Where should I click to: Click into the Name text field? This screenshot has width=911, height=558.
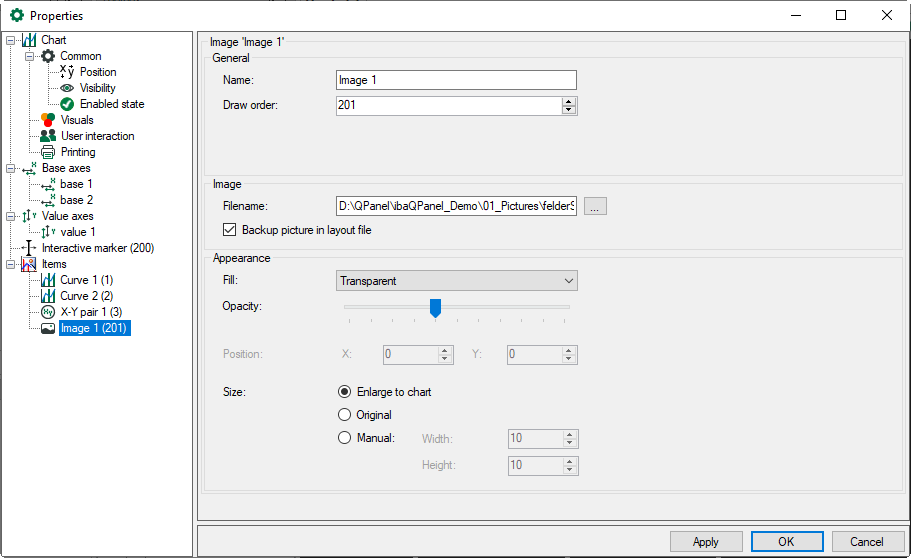(456, 80)
